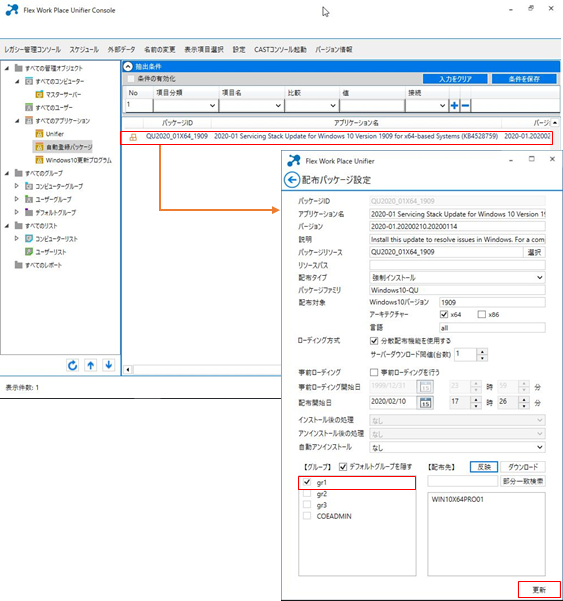Click the package icon in QU2020_01X64_1909 row
The width and height of the screenshot is (563, 601).
(x=133, y=137)
